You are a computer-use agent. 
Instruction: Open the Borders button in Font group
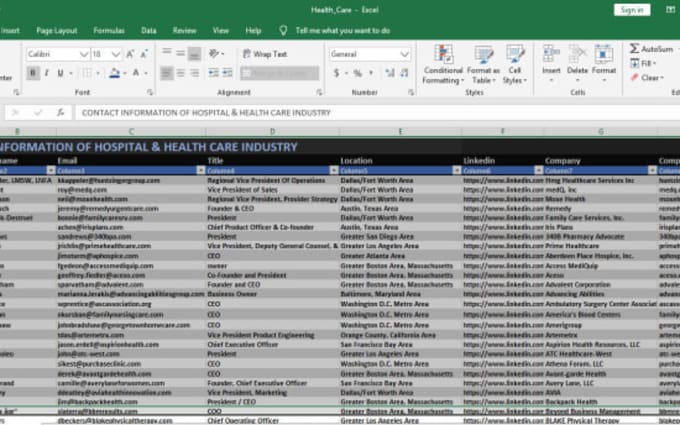click(87, 73)
